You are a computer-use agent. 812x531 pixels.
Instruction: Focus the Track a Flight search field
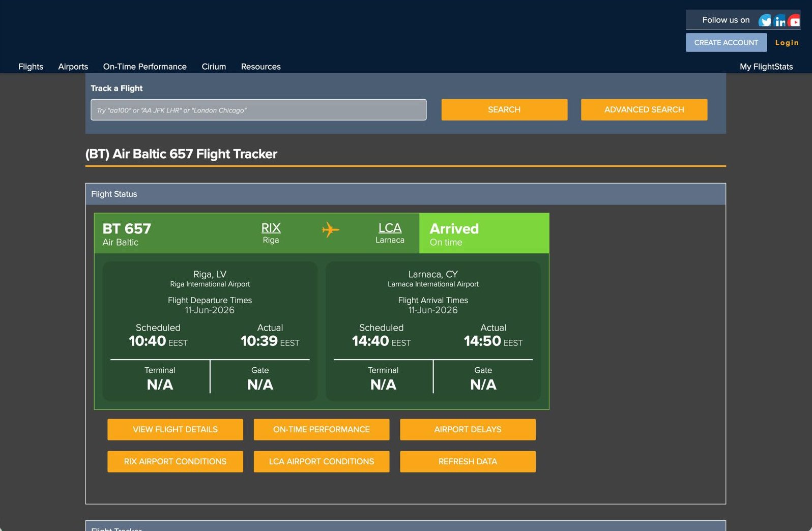pos(258,110)
